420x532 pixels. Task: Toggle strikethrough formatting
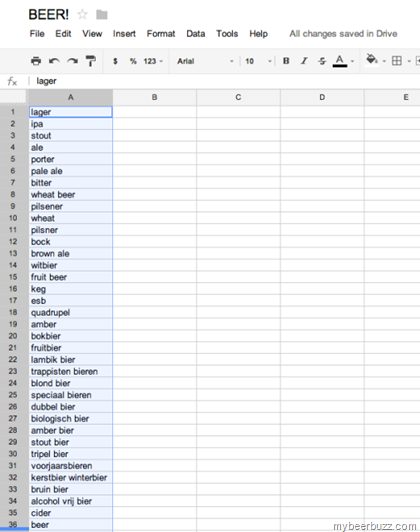(x=322, y=61)
